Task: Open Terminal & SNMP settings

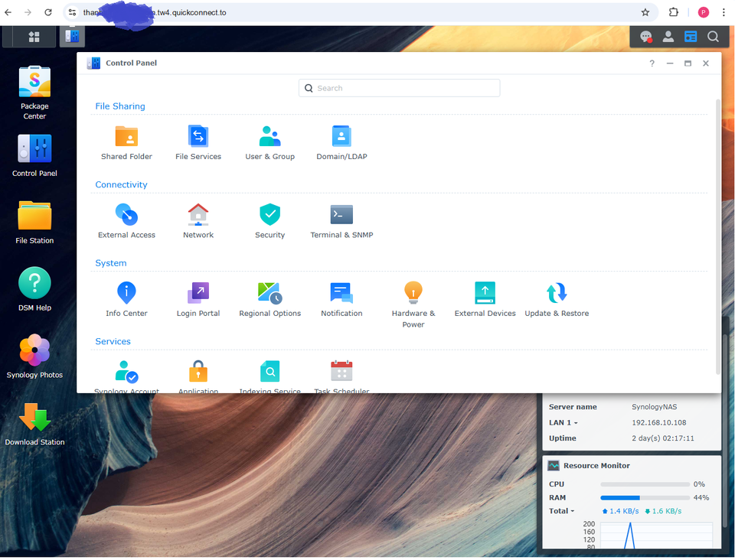Action: (x=341, y=221)
